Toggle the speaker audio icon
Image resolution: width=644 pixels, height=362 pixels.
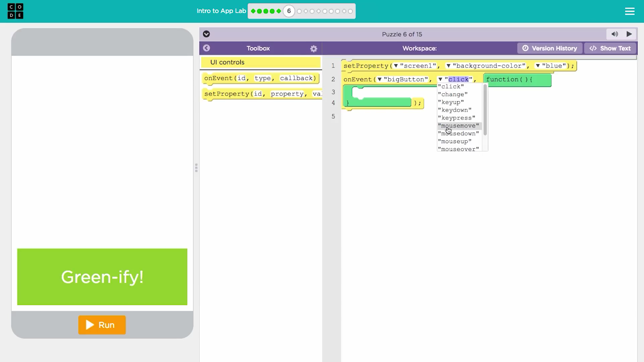pyautogui.click(x=615, y=34)
